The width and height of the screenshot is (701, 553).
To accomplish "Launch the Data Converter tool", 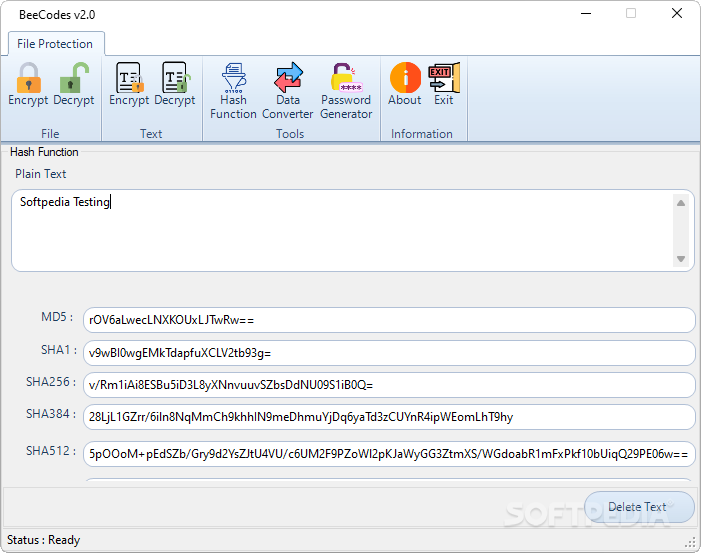I will coord(288,91).
